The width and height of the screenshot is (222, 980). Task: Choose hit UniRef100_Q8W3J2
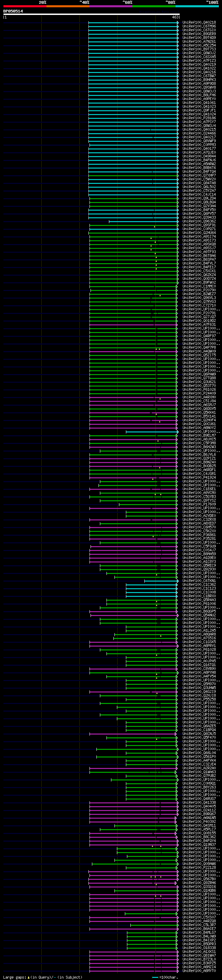199,53
